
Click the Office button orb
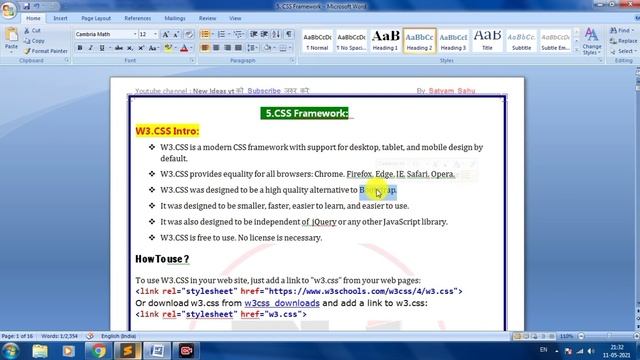click(x=8, y=9)
